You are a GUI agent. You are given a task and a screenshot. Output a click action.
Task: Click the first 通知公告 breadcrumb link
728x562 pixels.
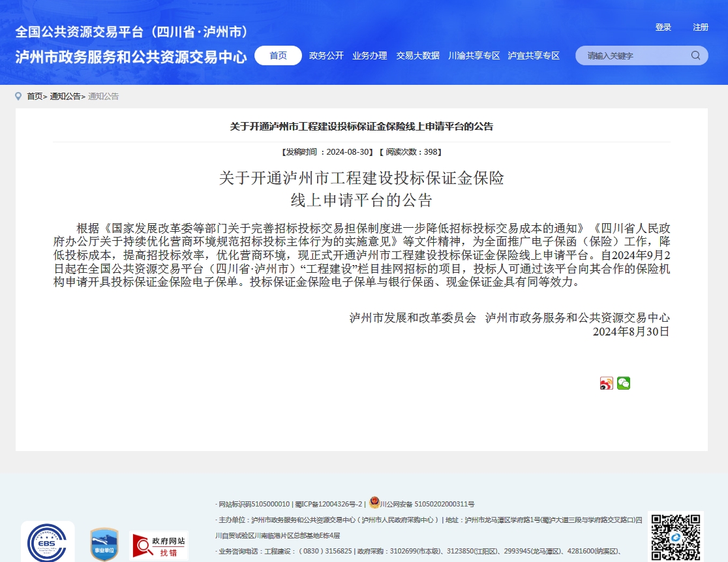tap(65, 96)
